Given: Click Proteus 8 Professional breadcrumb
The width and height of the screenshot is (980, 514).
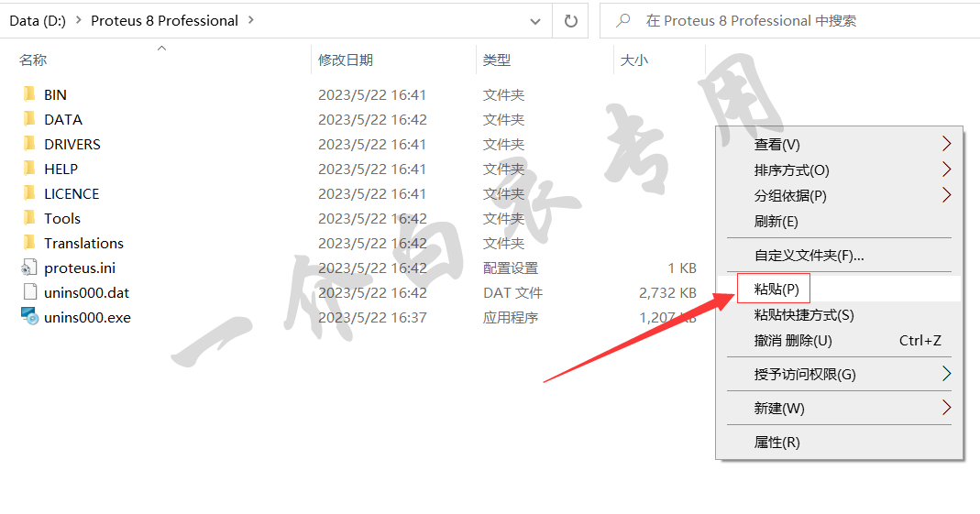Looking at the screenshot, I should pyautogui.click(x=164, y=20).
